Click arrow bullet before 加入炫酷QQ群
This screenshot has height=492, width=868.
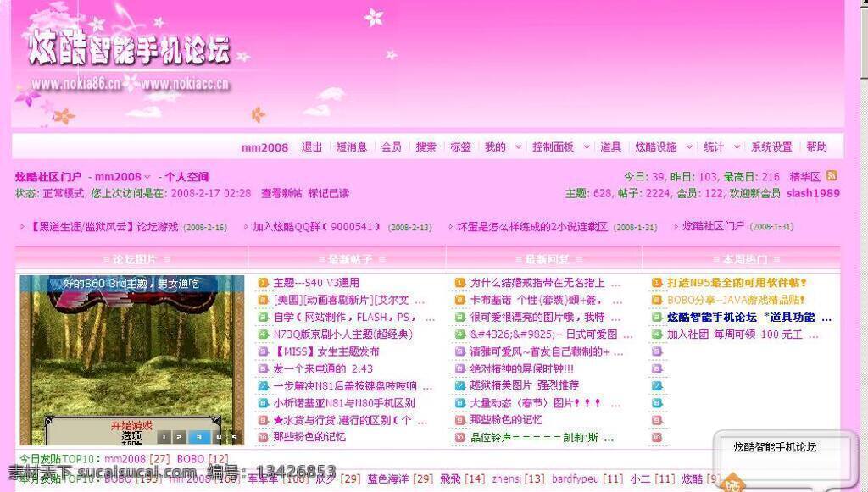click(247, 227)
